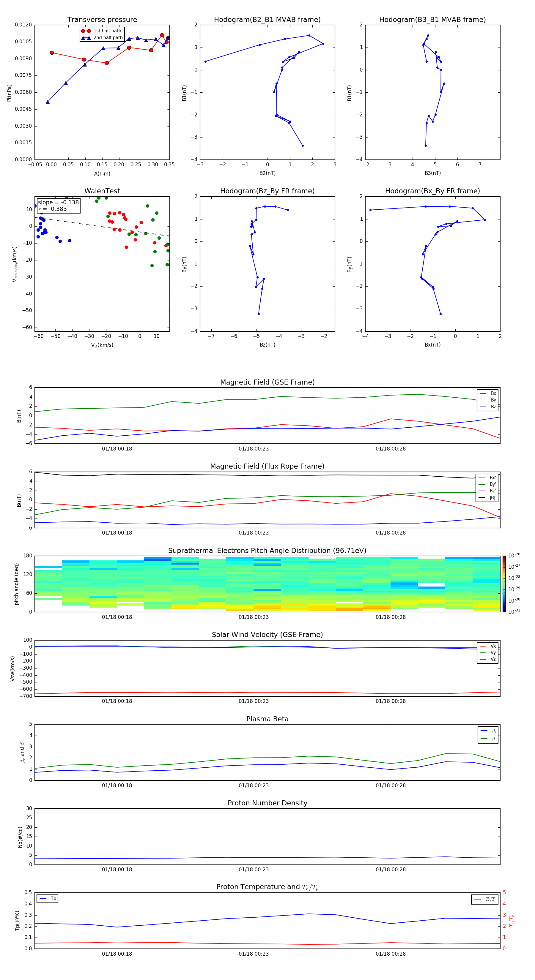
Task: Click the |B| legend entry in Flux Rope panel
Action: 487,498
